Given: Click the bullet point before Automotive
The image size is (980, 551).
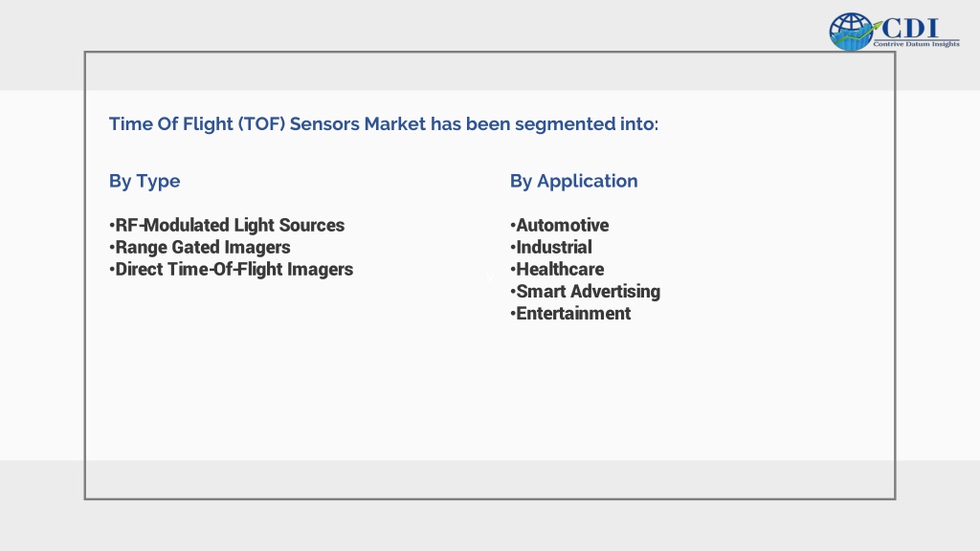Looking at the screenshot, I should click(513, 225).
